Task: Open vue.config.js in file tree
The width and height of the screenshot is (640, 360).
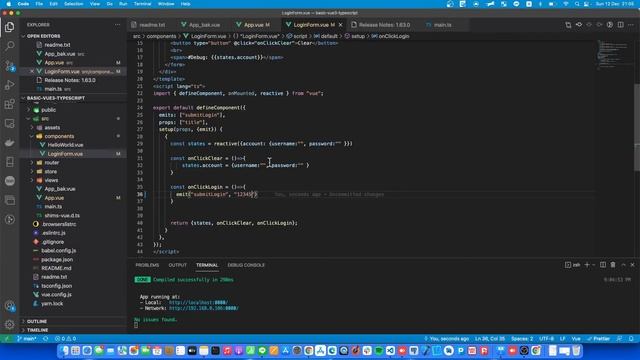Action: pyautogui.click(x=56, y=295)
